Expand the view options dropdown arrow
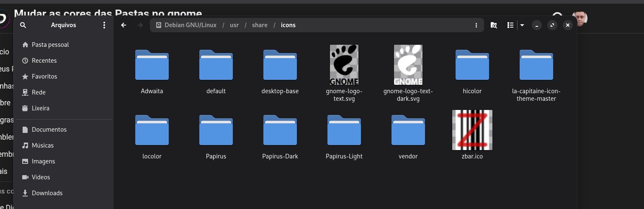Screen dimensions: 644x209 (x=522, y=25)
